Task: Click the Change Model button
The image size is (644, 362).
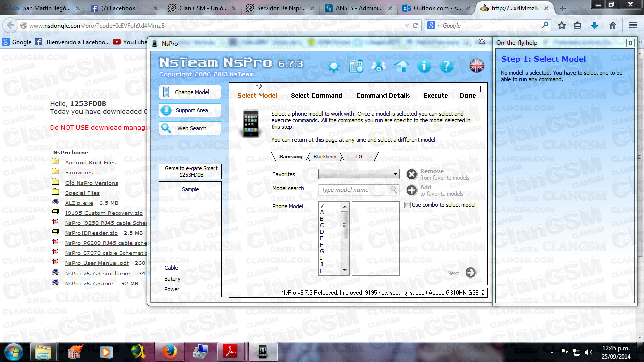Action: coord(190,92)
